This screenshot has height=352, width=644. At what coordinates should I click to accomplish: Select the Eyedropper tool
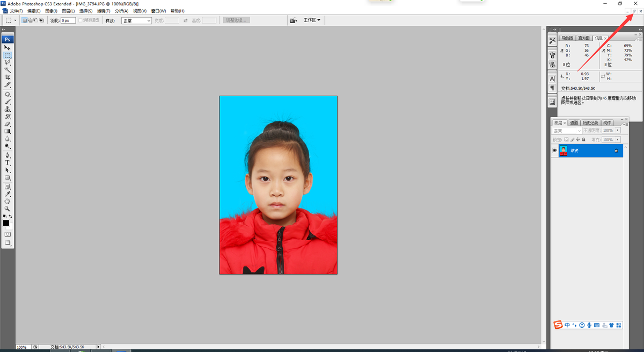[x=8, y=194]
